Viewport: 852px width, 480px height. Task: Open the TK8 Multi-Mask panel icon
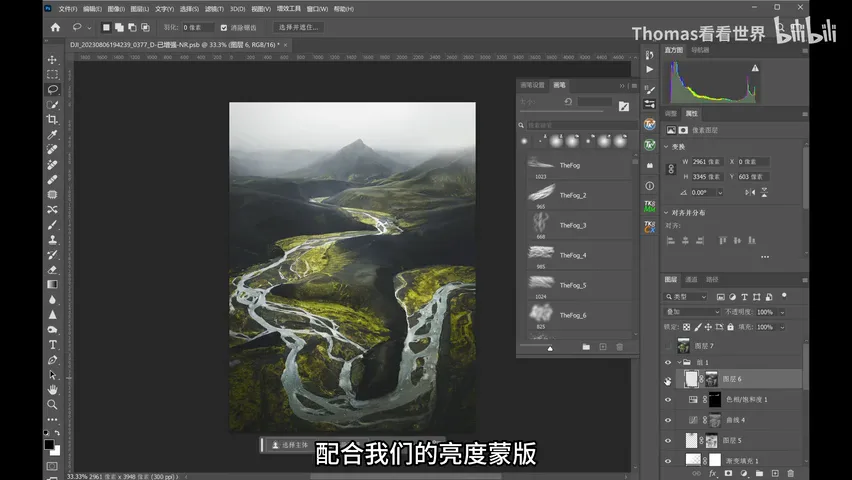click(649, 206)
